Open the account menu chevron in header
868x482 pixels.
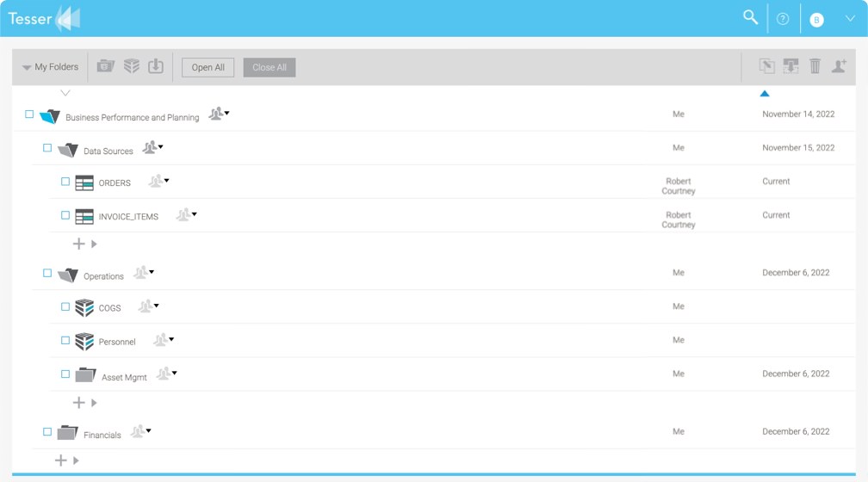[850, 19]
